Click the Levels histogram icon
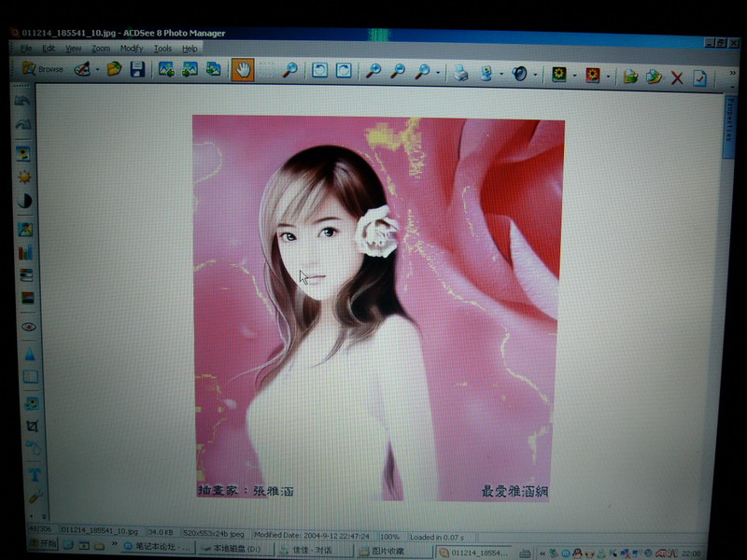This screenshot has width=747, height=560. coord(26,252)
